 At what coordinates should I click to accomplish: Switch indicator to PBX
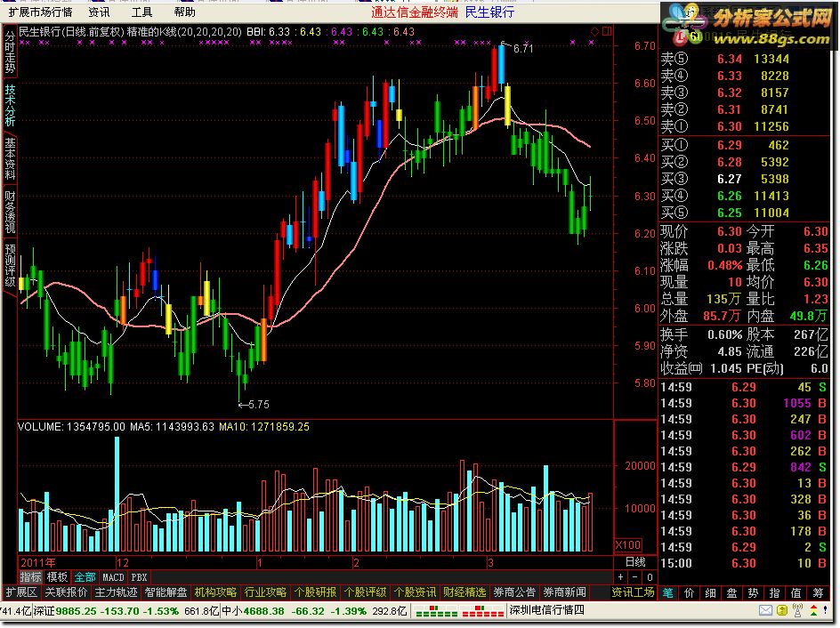point(140,577)
